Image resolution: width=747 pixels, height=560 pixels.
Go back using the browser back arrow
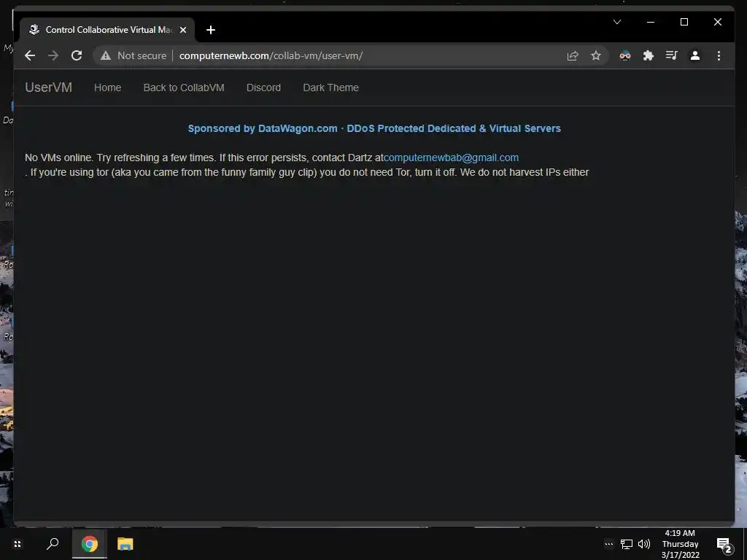(30, 55)
